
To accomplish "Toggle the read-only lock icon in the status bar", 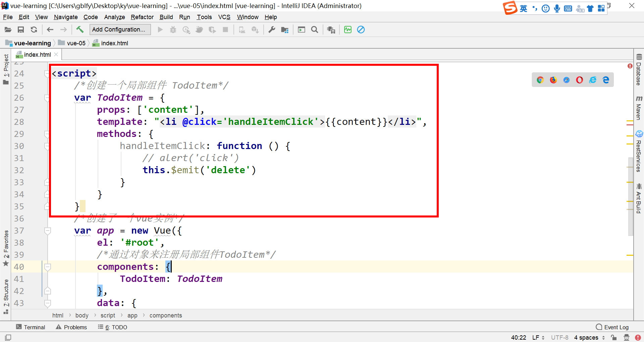I will pyautogui.click(x=614, y=338).
